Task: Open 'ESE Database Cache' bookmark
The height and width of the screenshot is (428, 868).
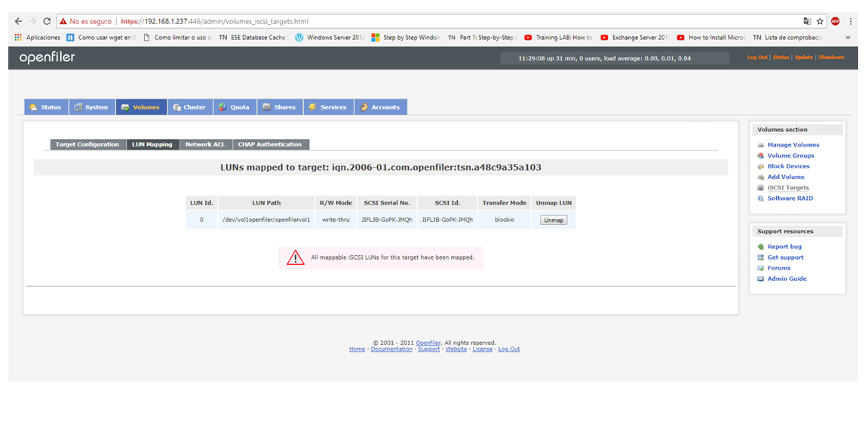Action: coord(253,38)
